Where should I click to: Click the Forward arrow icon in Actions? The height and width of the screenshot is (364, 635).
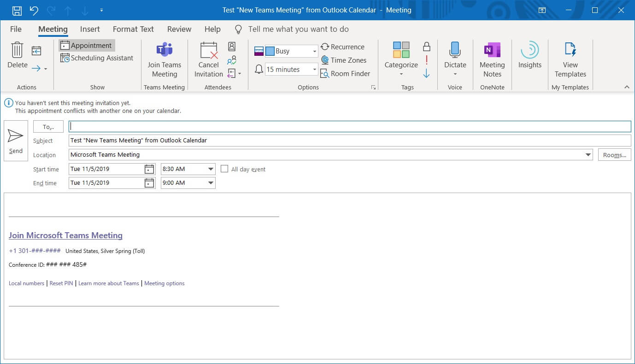(x=36, y=69)
